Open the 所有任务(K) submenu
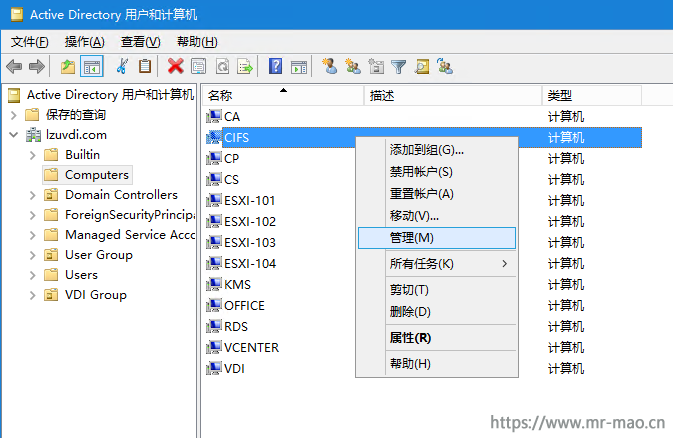This screenshot has height=438, width=673. [x=437, y=264]
